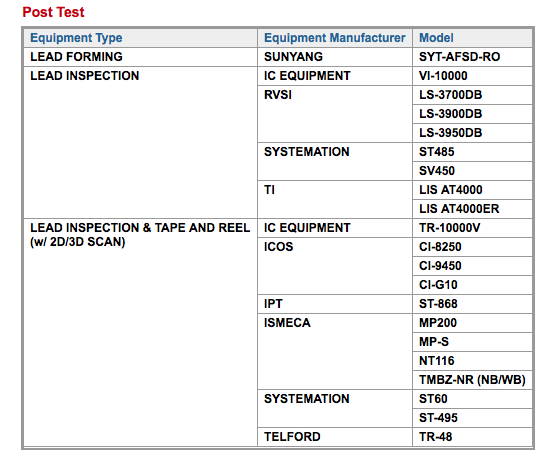
Task: Select model LS-3900DB
Action: (x=472, y=114)
